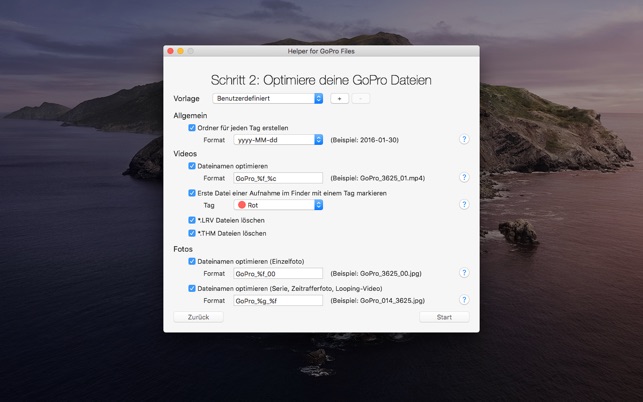
Task: Click the minus button to remove template
Action: 361,98
